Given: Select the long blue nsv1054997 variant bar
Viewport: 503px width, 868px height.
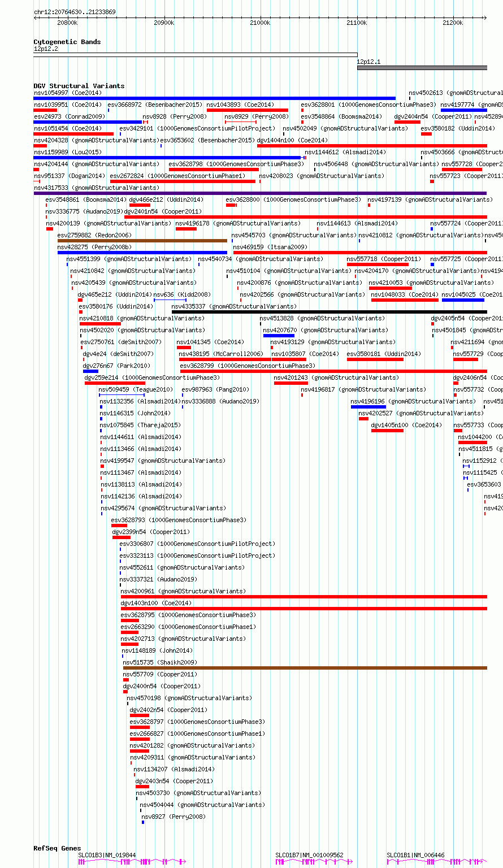Looking at the screenshot, I should point(214,98).
